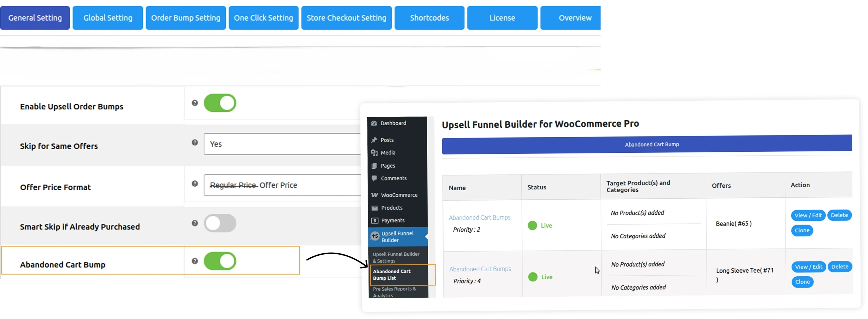
Task: Click Delete for the Beanie bump
Action: [839, 215]
